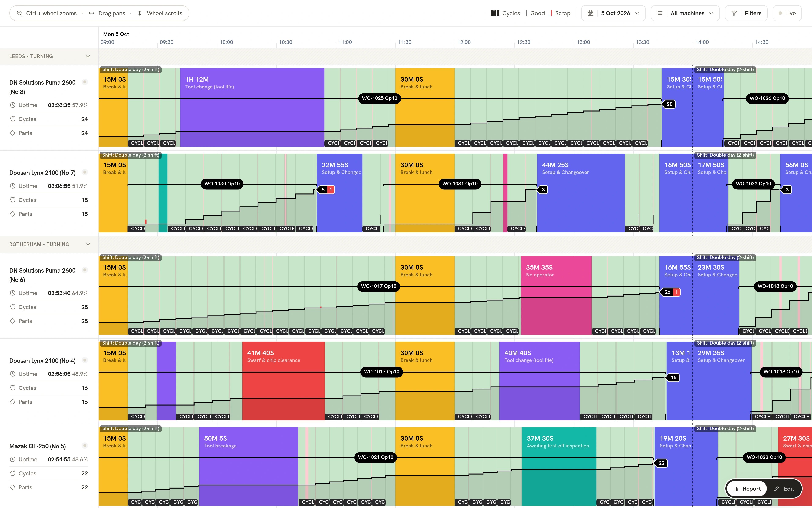Image resolution: width=812 pixels, height=508 pixels.
Task: Select the 44M 25S Setup & Changeover block
Action: (581, 193)
